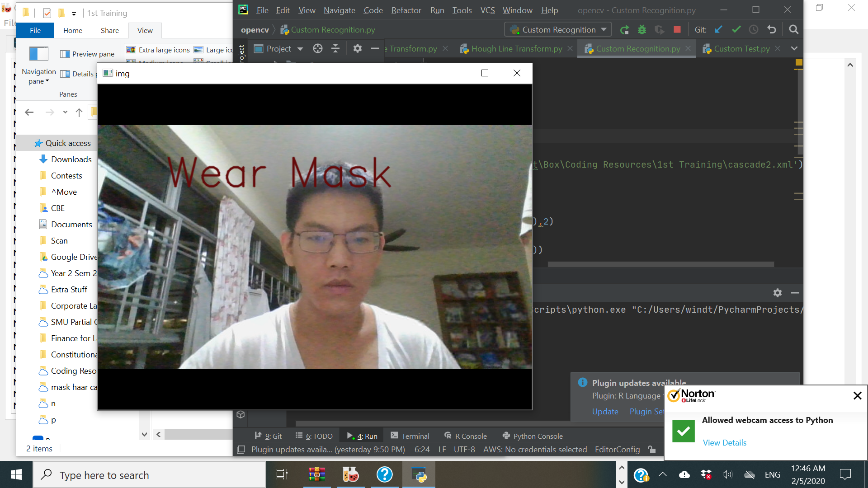This screenshot has width=868, height=488.
Task: Select the Contests folder in navigation pane
Action: (x=66, y=176)
